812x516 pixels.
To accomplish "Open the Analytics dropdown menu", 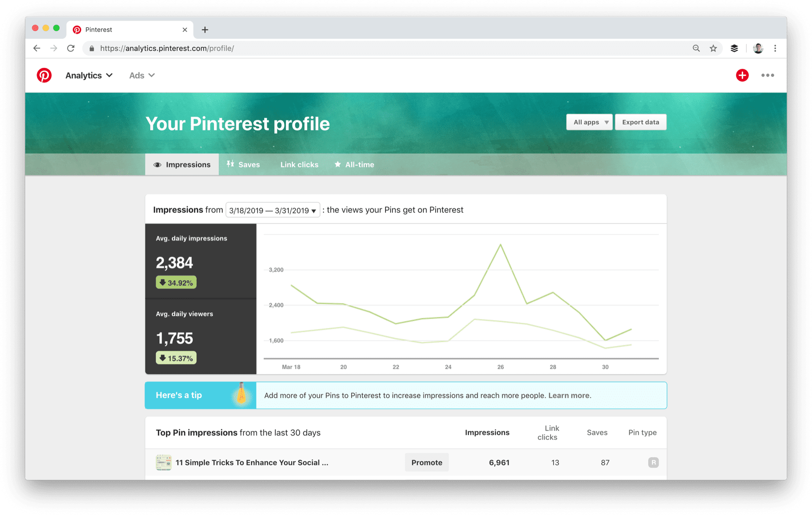I will (89, 75).
